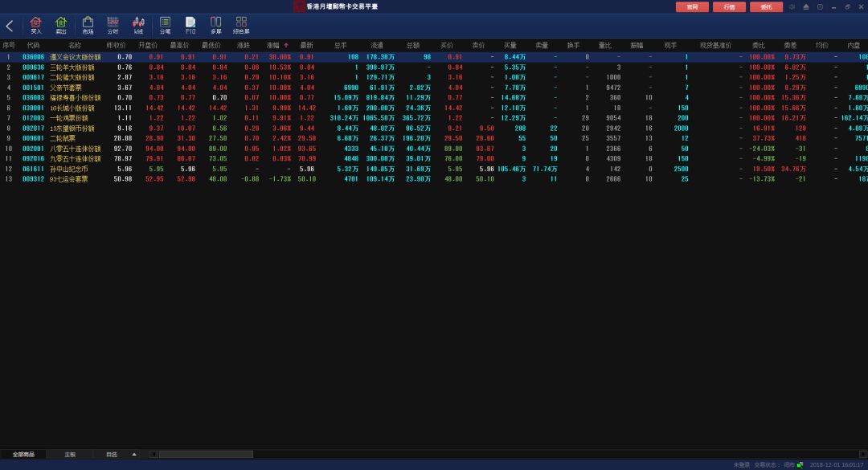Click code 092017 in the list
The width and height of the screenshot is (868, 470).
coord(33,129)
